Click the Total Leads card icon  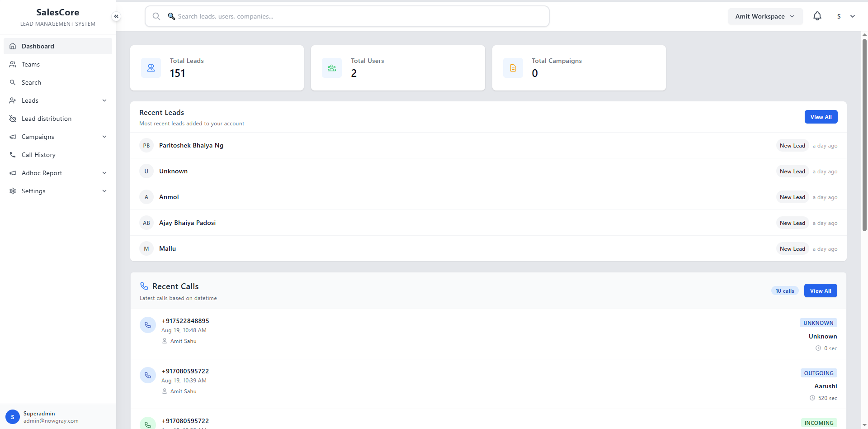click(x=151, y=68)
